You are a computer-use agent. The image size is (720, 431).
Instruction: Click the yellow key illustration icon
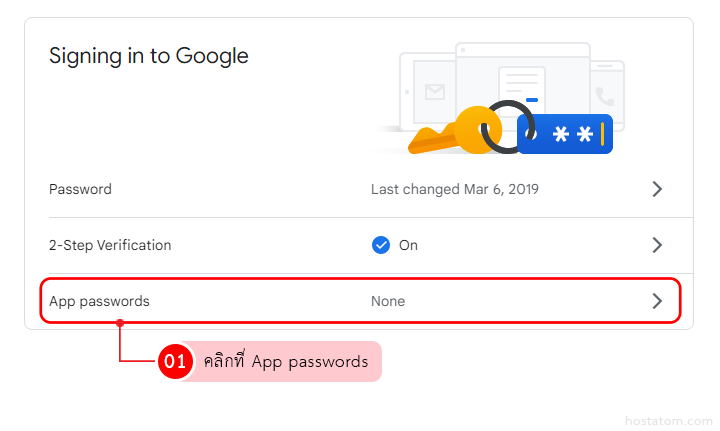click(450, 133)
